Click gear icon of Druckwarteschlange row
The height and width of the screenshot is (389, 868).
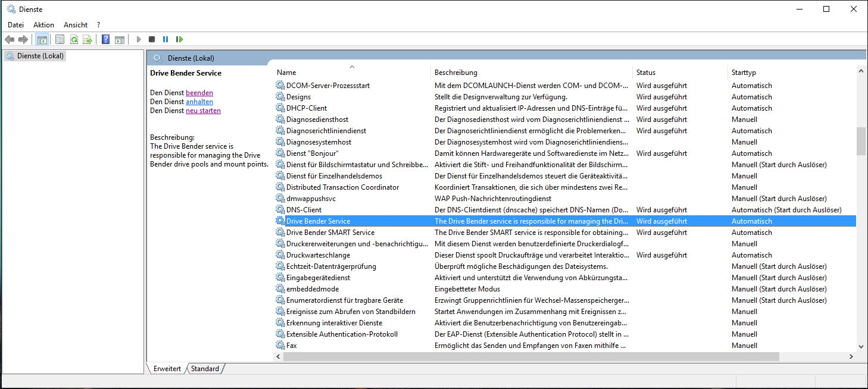(x=280, y=255)
